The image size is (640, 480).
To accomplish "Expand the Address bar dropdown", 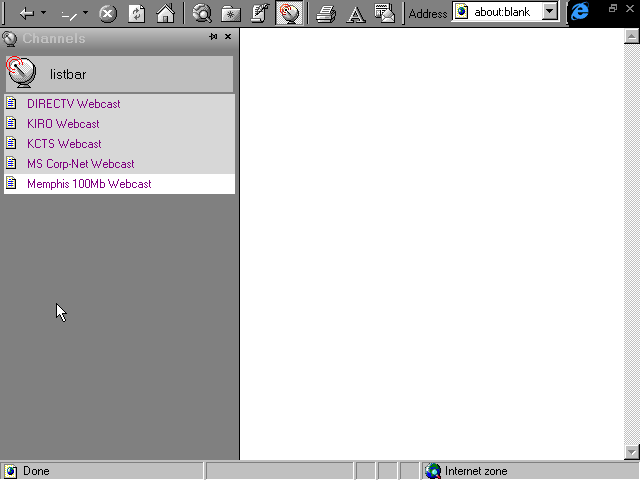I will [549, 12].
